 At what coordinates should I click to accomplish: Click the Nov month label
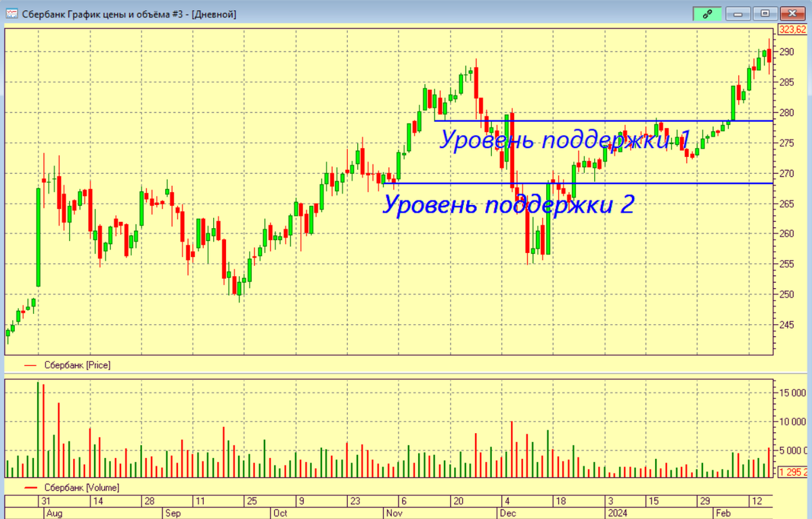(x=394, y=513)
